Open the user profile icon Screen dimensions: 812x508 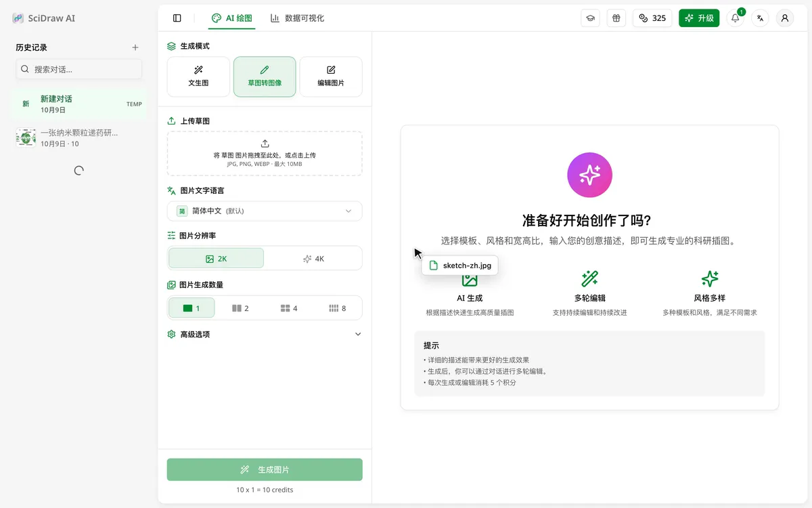click(x=785, y=18)
